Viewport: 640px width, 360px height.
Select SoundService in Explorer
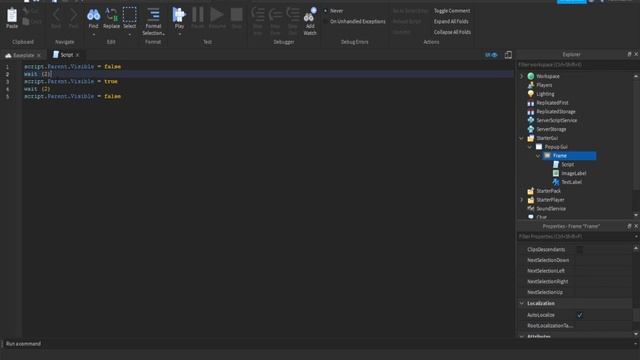pyautogui.click(x=551, y=209)
